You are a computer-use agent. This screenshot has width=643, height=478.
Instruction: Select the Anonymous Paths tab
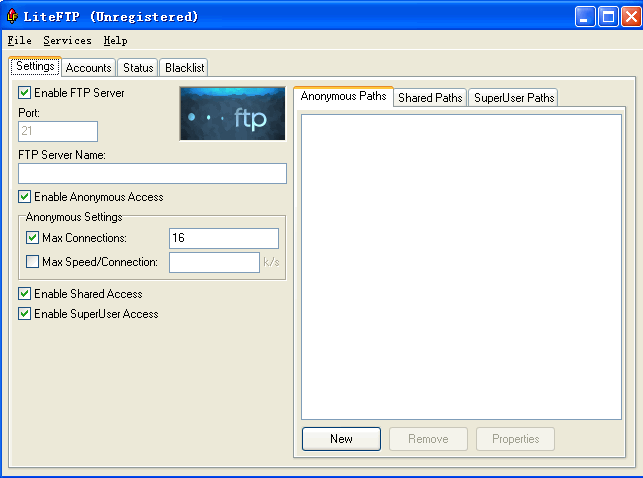pos(343,96)
